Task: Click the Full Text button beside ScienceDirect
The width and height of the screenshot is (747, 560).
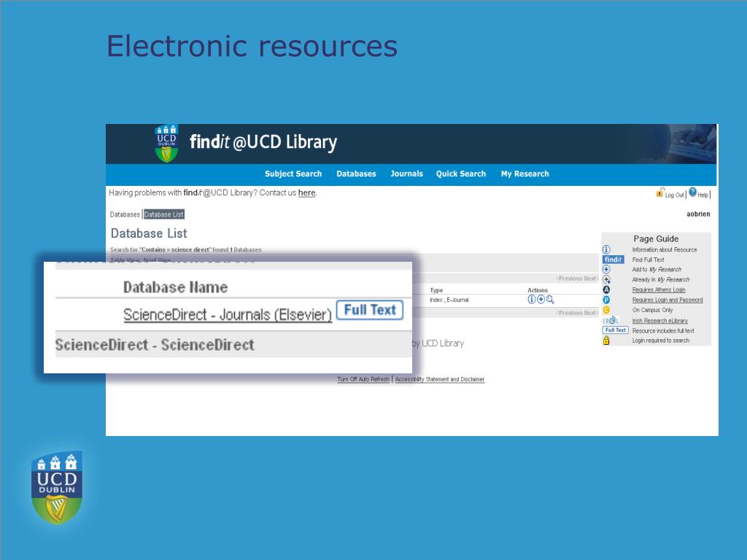Action: point(370,310)
